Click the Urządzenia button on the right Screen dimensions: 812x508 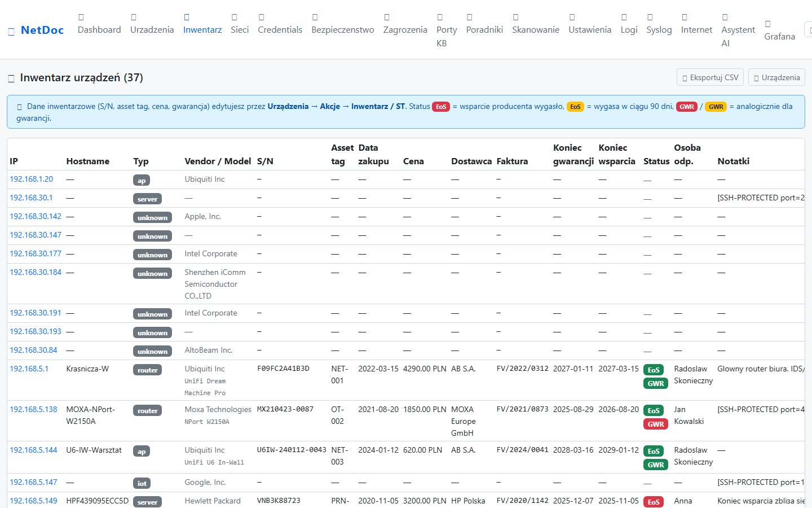[776, 77]
